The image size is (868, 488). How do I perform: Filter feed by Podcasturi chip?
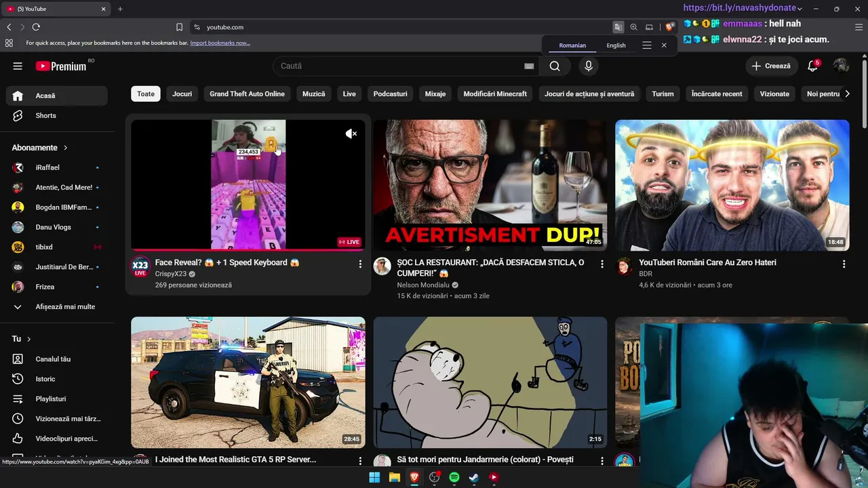click(x=391, y=94)
